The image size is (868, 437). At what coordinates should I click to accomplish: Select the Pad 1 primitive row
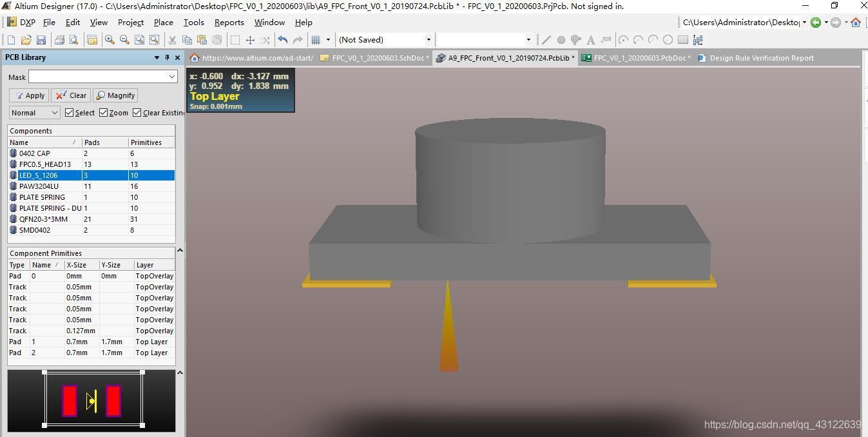(92, 342)
